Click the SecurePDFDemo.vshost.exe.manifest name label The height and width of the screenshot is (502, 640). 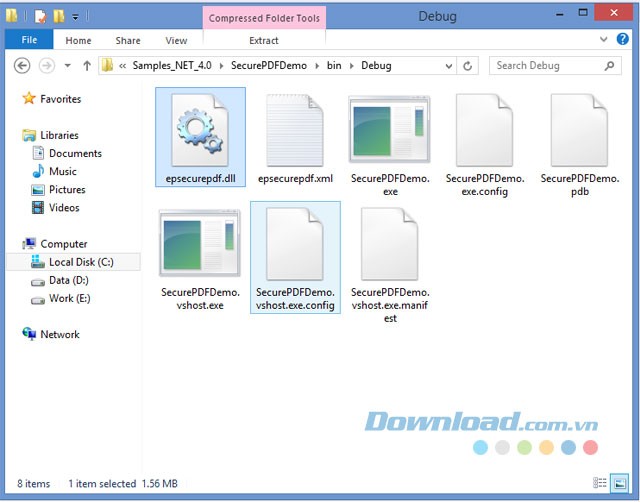tap(390, 305)
